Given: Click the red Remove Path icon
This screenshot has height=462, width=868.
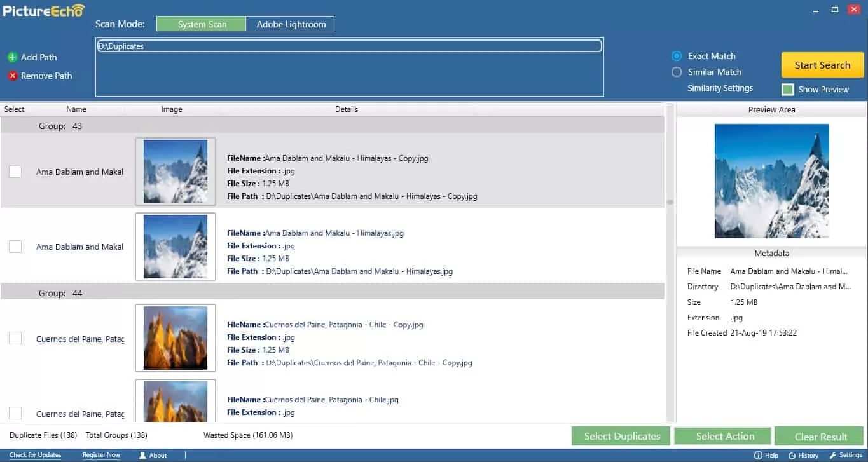Looking at the screenshot, I should point(12,76).
